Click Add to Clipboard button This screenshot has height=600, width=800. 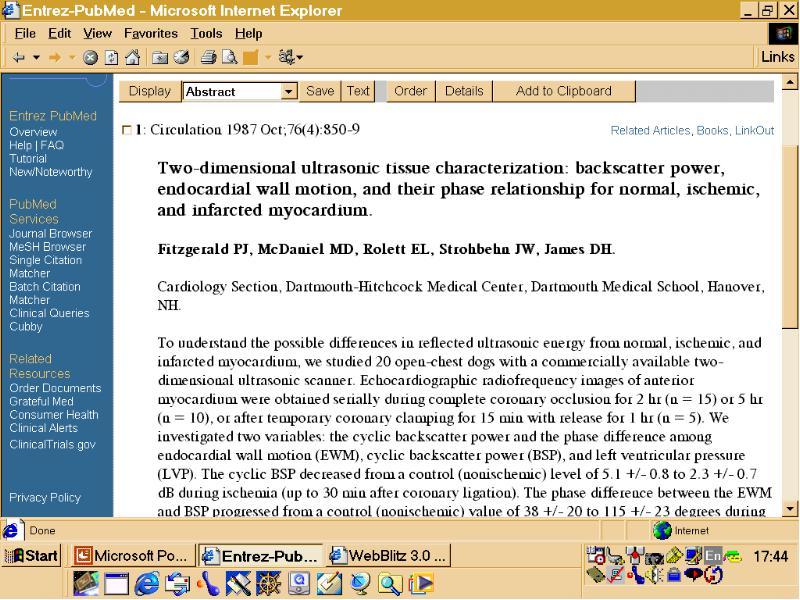(x=564, y=91)
